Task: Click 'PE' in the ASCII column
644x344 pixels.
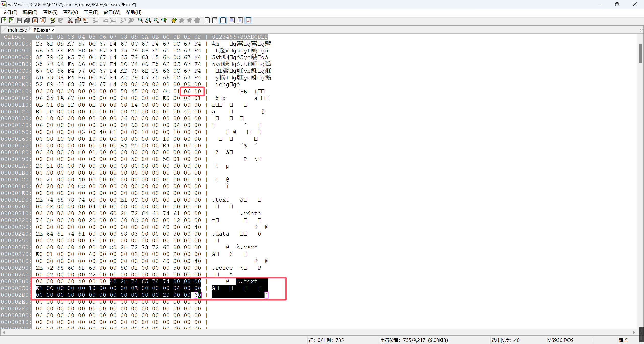Action: pyautogui.click(x=244, y=91)
